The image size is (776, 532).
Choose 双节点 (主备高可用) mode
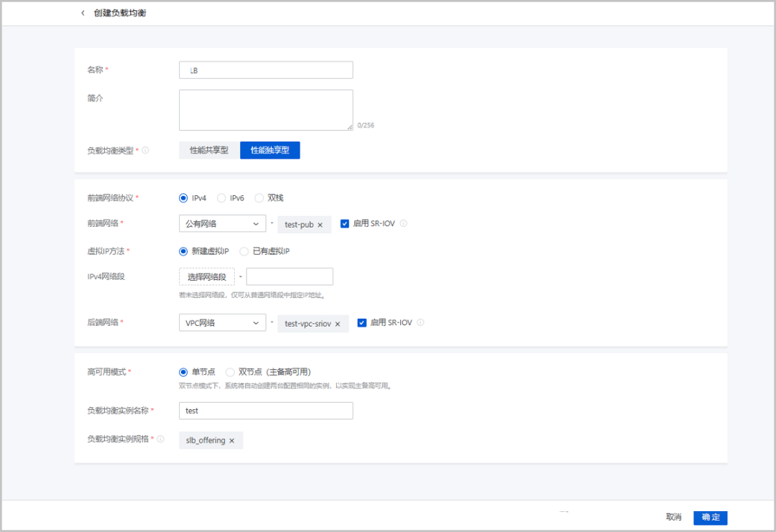230,372
